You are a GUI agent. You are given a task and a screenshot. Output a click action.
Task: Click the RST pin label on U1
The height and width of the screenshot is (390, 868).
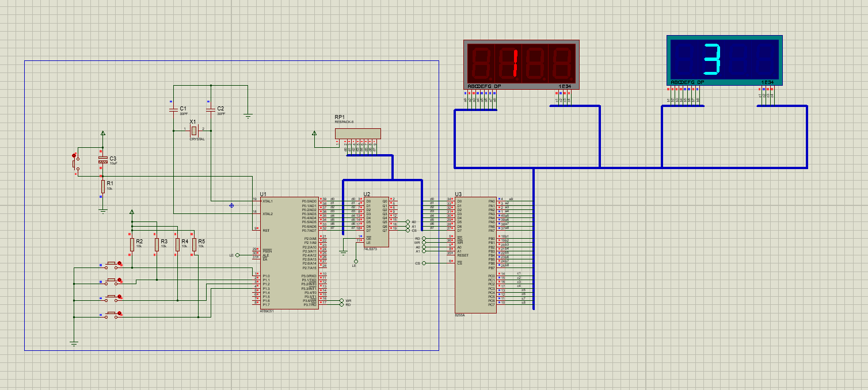pos(265,231)
